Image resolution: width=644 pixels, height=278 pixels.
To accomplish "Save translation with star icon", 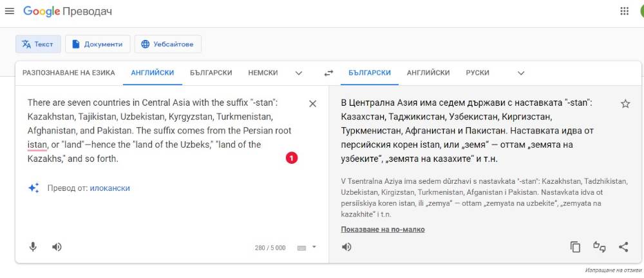I will click(625, 104).
